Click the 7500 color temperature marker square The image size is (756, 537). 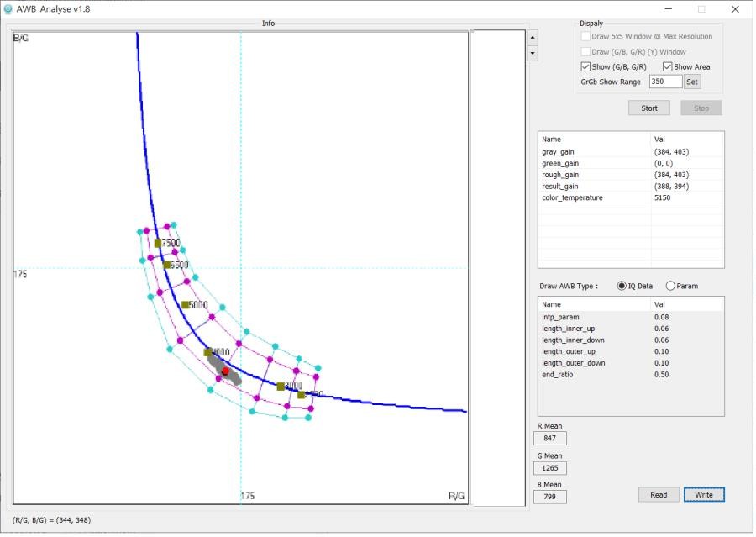[x=157, y=243]
